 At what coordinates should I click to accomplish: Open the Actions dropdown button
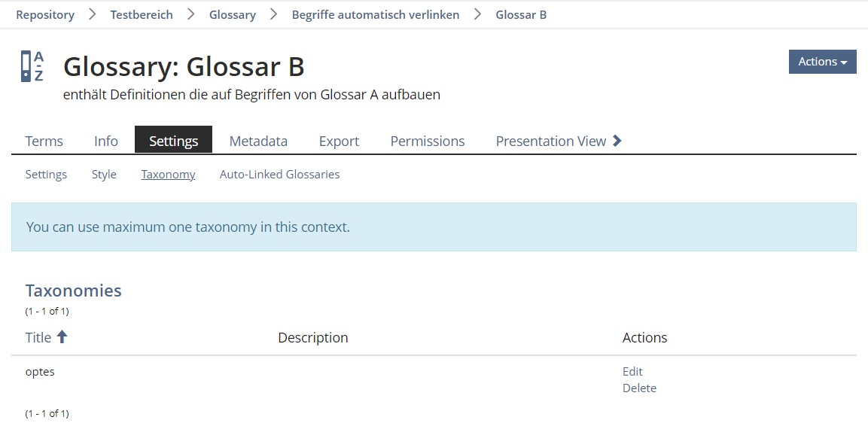tap(822, 62)
